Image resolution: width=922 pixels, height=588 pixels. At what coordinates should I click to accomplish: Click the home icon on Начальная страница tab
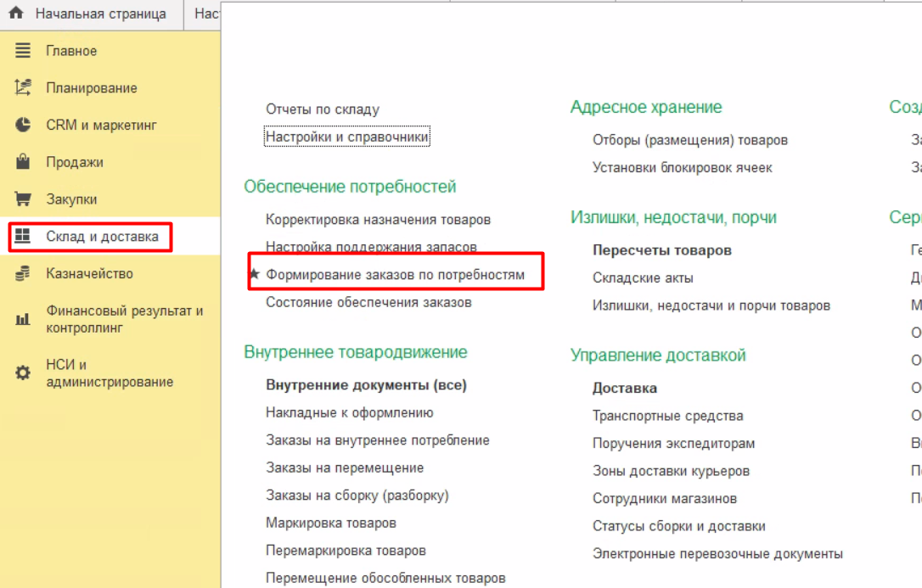point(15,14)
